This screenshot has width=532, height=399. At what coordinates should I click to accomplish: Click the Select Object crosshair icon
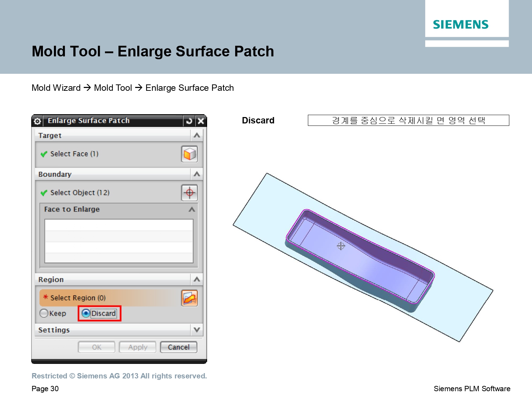[x=189, y=193]
